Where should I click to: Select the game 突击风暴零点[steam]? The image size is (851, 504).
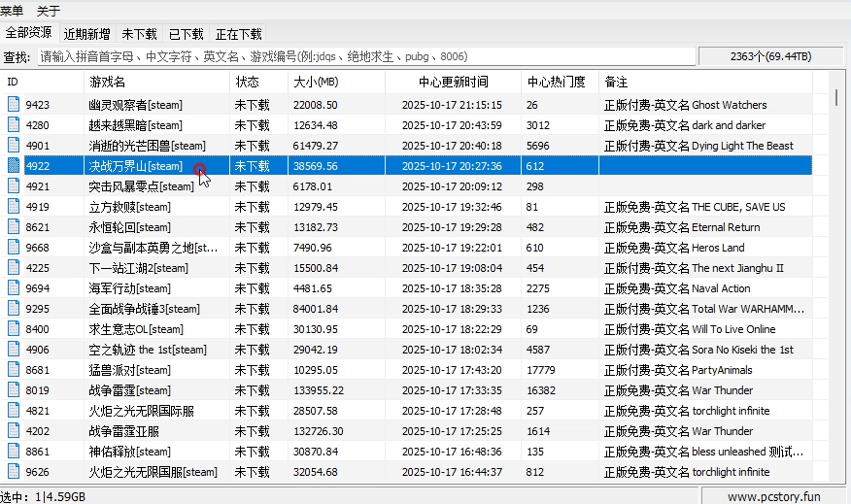click(141, 186)
